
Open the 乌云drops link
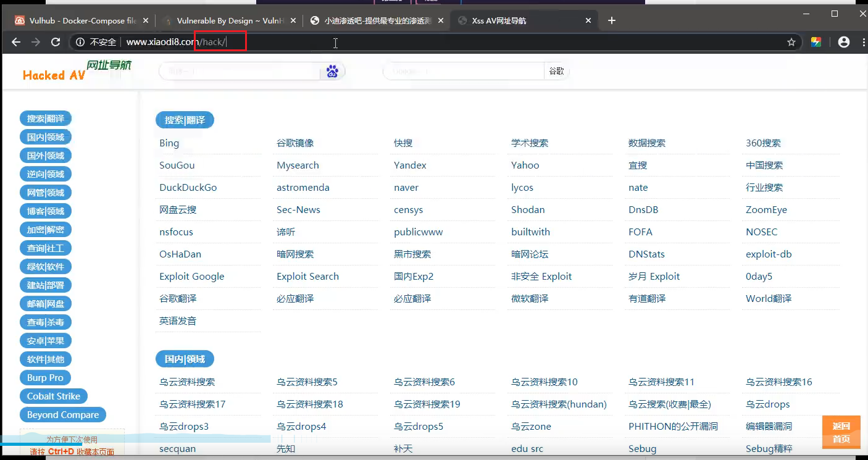click(x=768, y=404)
